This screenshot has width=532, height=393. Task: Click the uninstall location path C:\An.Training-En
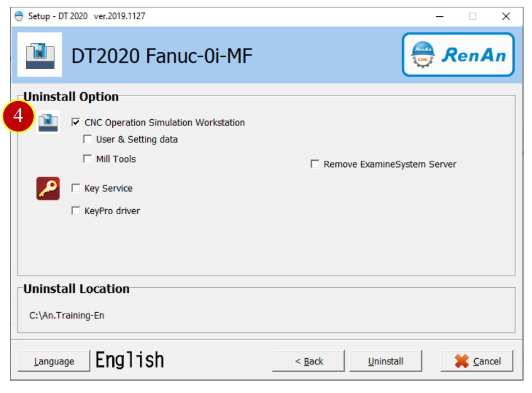67,315
